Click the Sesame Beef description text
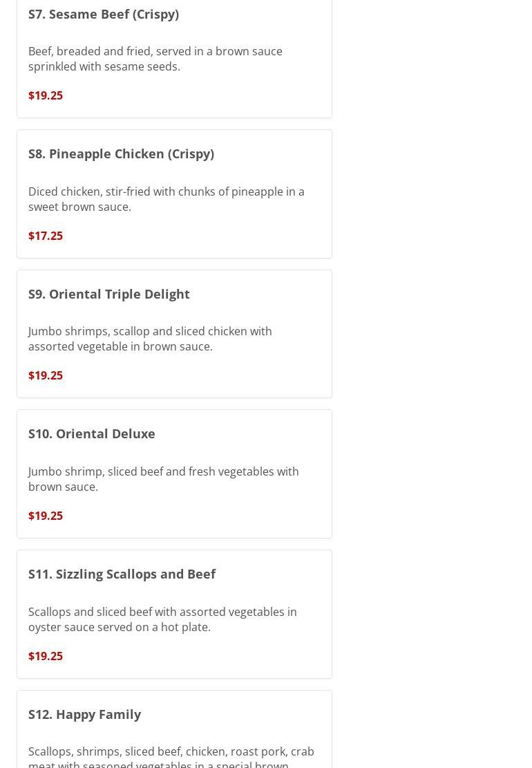The height and width of the screenshot is (768, 532). pos(155,59)
